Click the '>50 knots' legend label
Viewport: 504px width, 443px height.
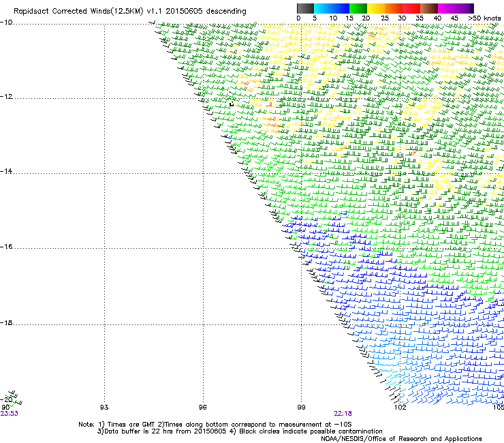[x=484, y=18]
